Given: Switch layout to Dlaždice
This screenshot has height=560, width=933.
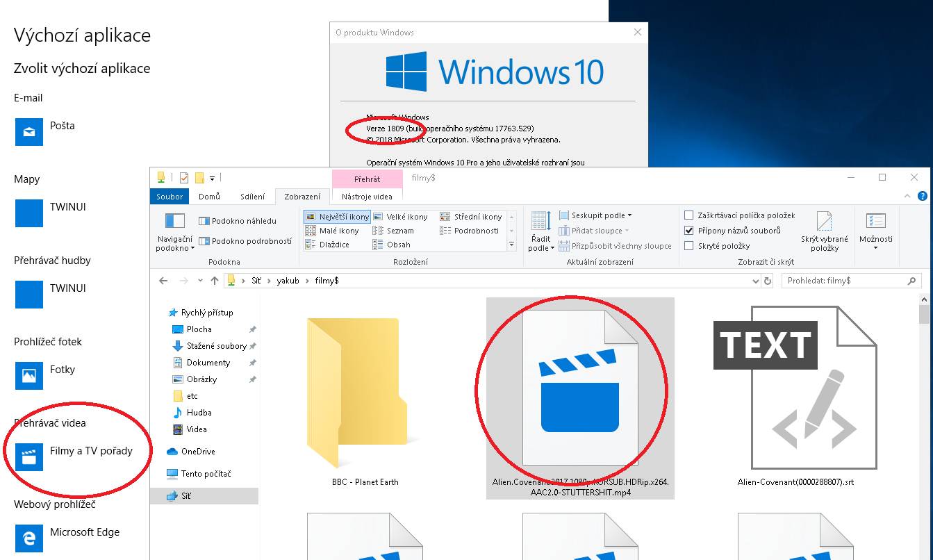Looking at the screenshot, I should (327, 245).
